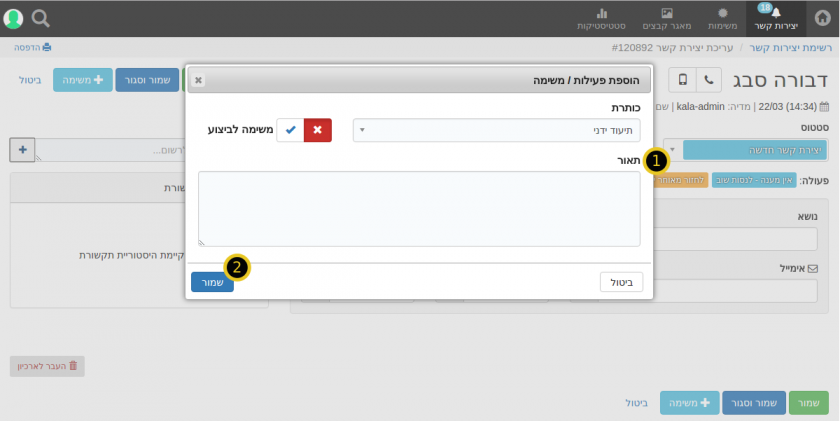Click bottom blue שמור וסגור button
The height and width of the screenshot is (421, 840).
(x=754, y=403)
